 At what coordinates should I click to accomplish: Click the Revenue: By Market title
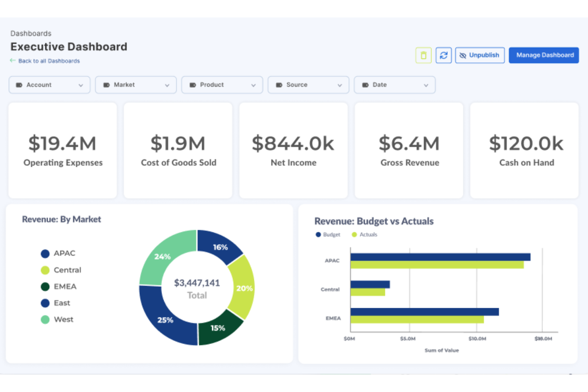[x=62, y=219]
